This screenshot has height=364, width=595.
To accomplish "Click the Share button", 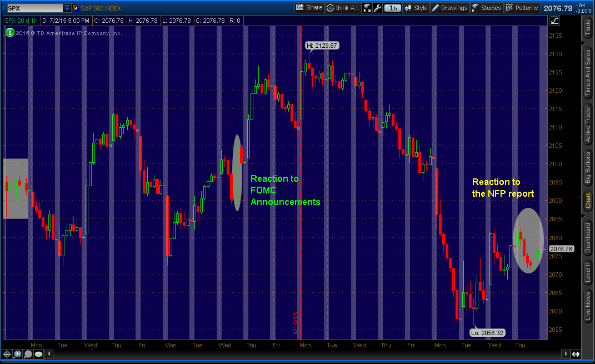I will (x=309, y=8).
